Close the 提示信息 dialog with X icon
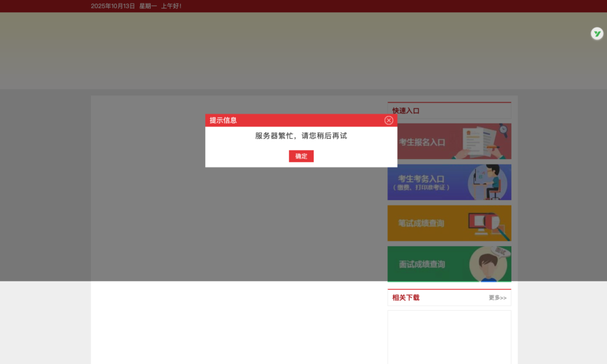 [x=388, y=120]
